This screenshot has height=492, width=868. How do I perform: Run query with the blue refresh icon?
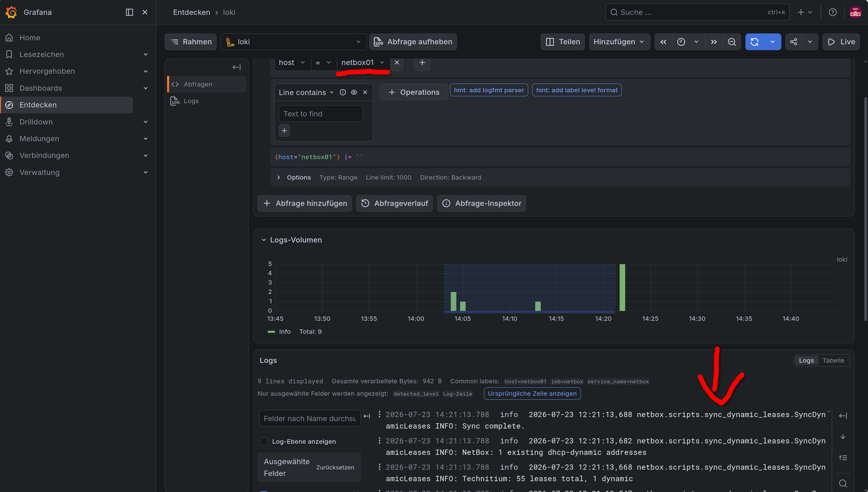click(754, 42)
